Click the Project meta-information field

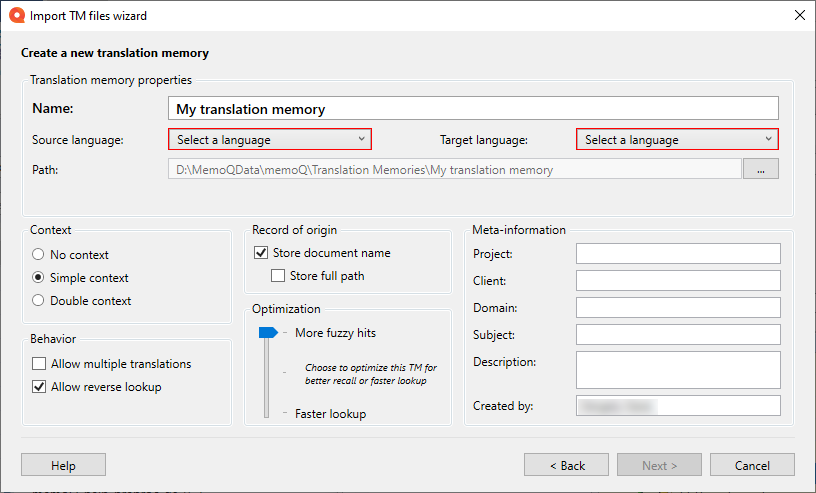pyautogui.click(x=678, y=254)
